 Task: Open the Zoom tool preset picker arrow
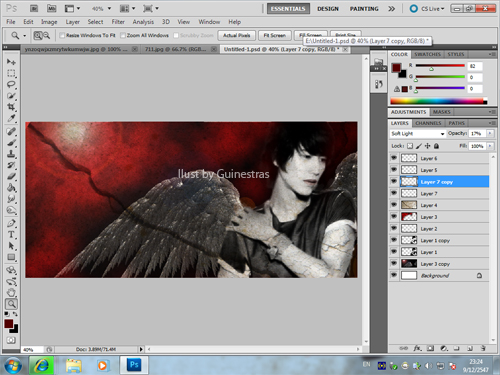(x=24, y=35)
